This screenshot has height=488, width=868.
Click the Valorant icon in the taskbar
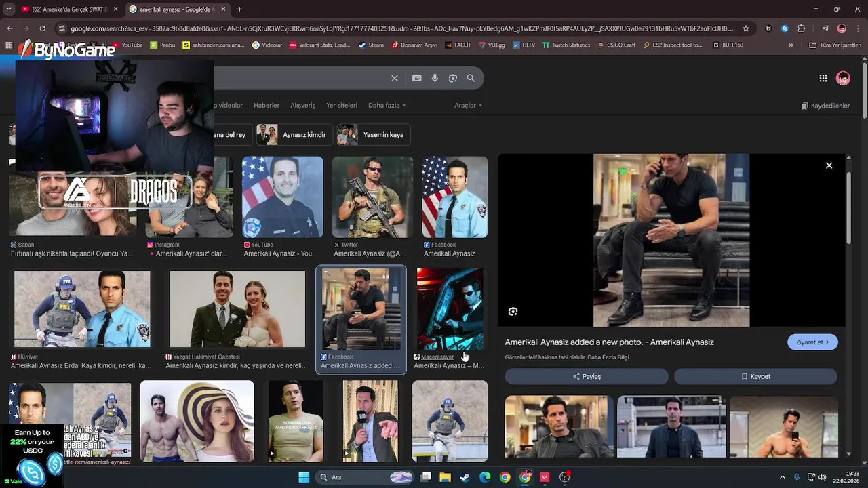(545, 477)
